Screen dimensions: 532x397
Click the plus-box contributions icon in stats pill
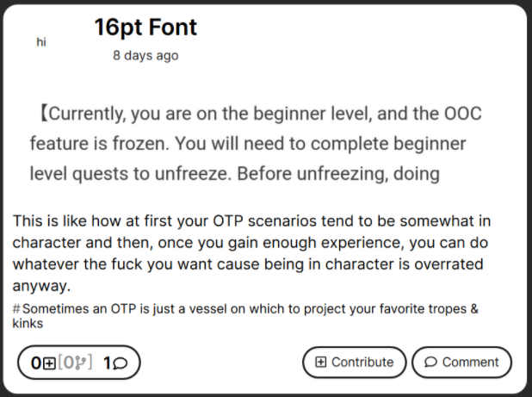point(49,363)
